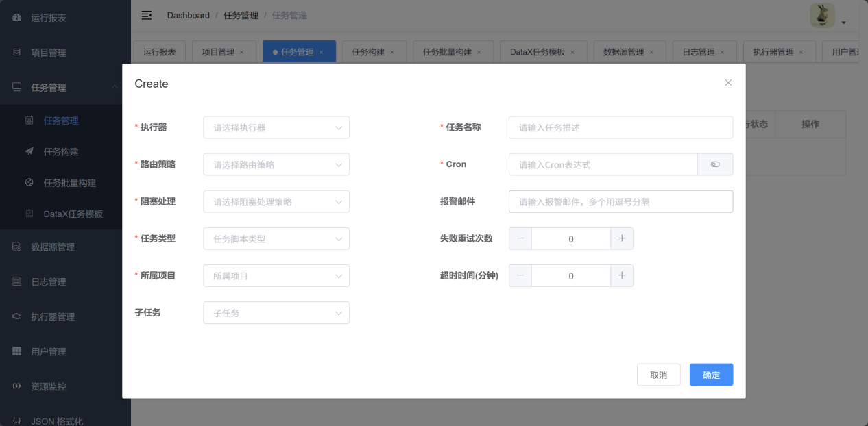Increase 失败重试次数 with plus button
The height and width of the screenshot is (426, 868).
pyautogui.click(x=622, y=238)
